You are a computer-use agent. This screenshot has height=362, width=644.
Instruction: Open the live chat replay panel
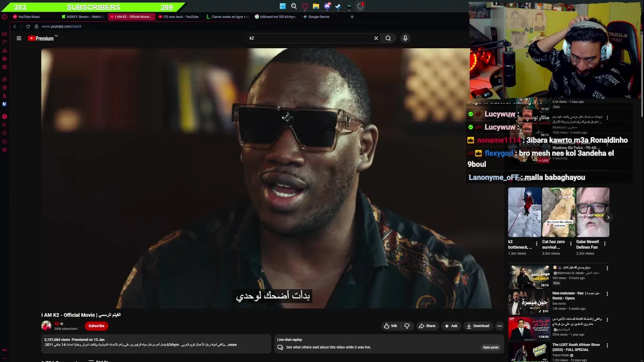[491, 347]
